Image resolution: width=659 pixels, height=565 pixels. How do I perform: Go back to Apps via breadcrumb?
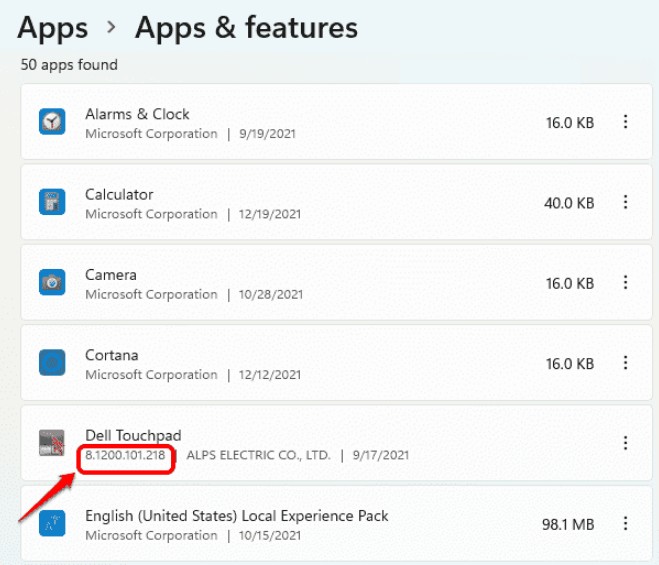53,29
